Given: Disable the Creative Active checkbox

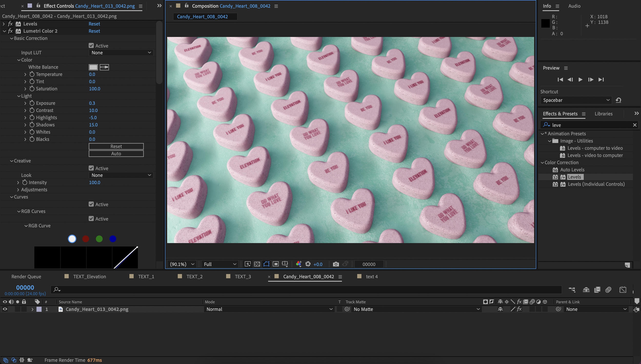Looking at the screenshot, I should point(91,168).
